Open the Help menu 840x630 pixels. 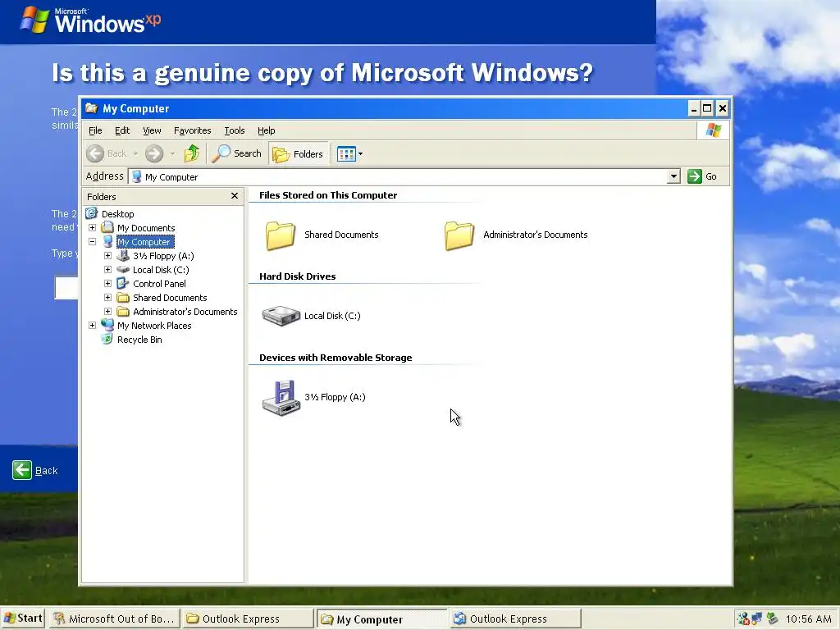(x=267, y=130)
